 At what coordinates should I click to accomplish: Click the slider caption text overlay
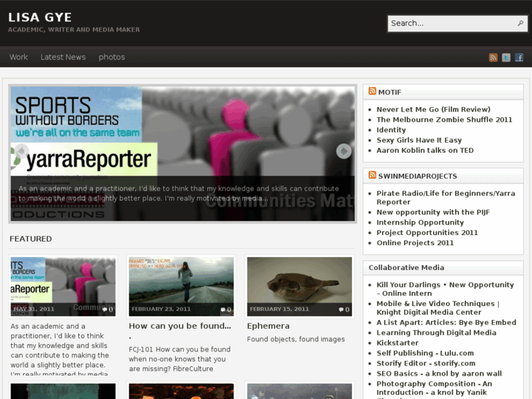click(x=179, y=193)
